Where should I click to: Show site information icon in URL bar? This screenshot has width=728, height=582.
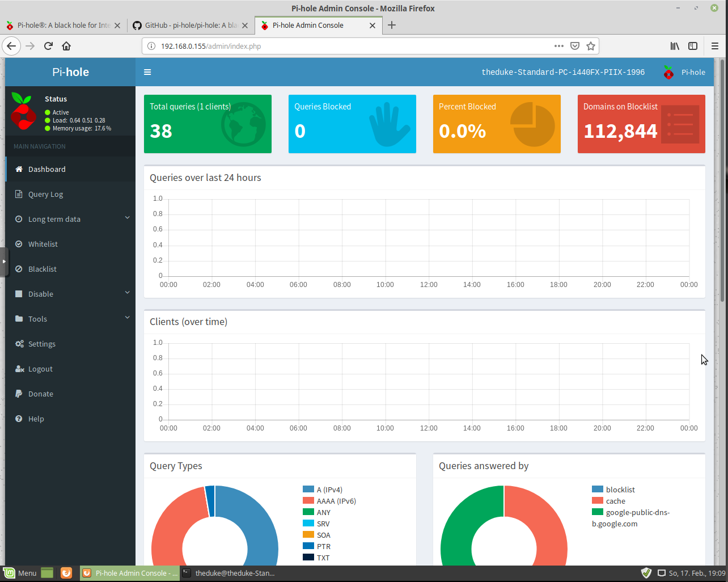pos(151,46)
